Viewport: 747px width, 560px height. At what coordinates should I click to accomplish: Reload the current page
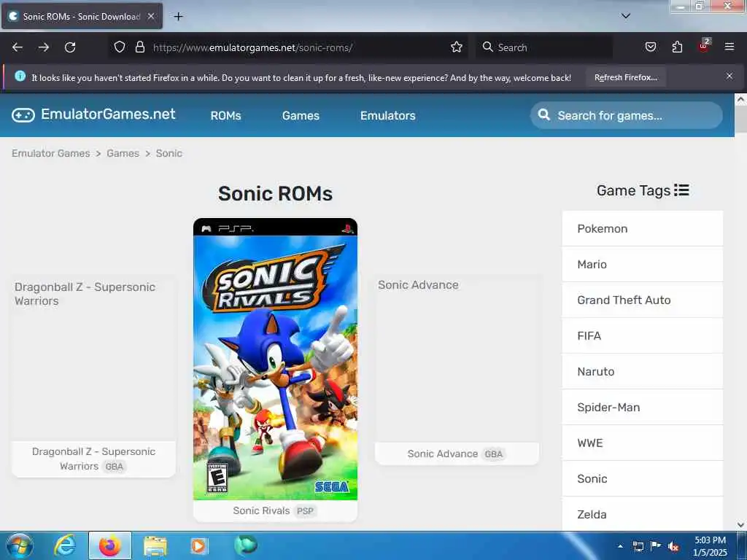pyautogui.click(x=70, y=47)
